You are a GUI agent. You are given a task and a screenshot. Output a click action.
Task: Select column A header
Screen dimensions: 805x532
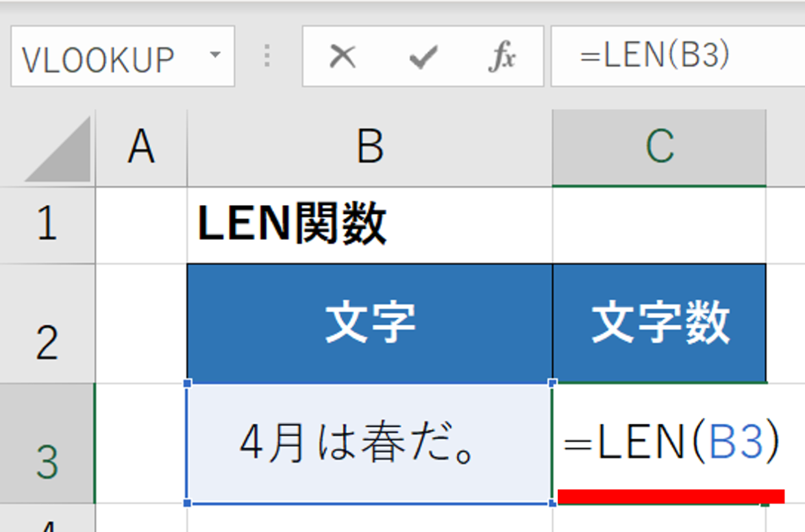[x=142, y=148]
